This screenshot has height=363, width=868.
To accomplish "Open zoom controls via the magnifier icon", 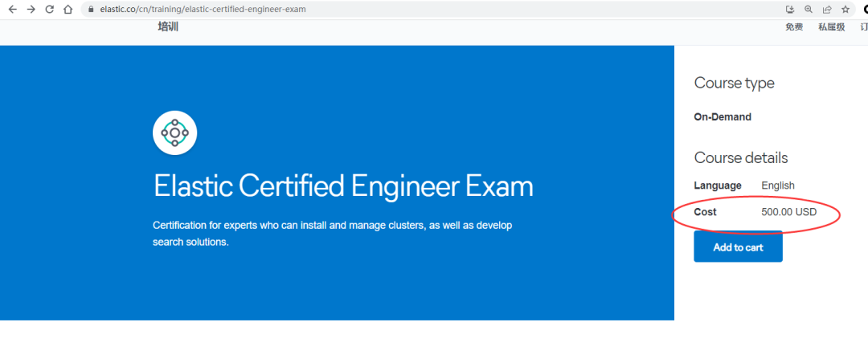I will pos(809,10).
